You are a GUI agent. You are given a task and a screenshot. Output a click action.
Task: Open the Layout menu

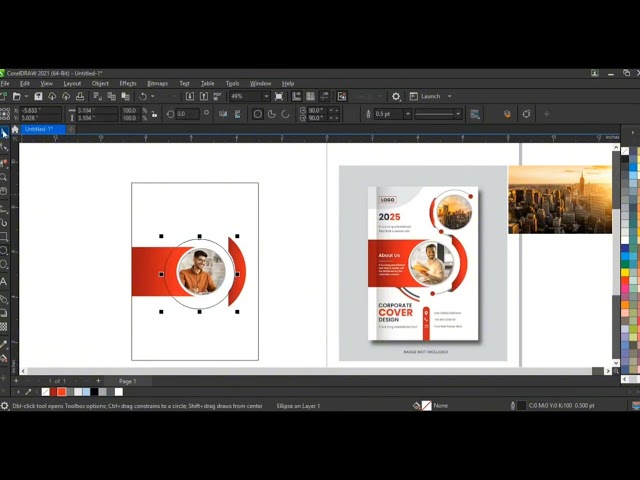[x=72, y=83]
